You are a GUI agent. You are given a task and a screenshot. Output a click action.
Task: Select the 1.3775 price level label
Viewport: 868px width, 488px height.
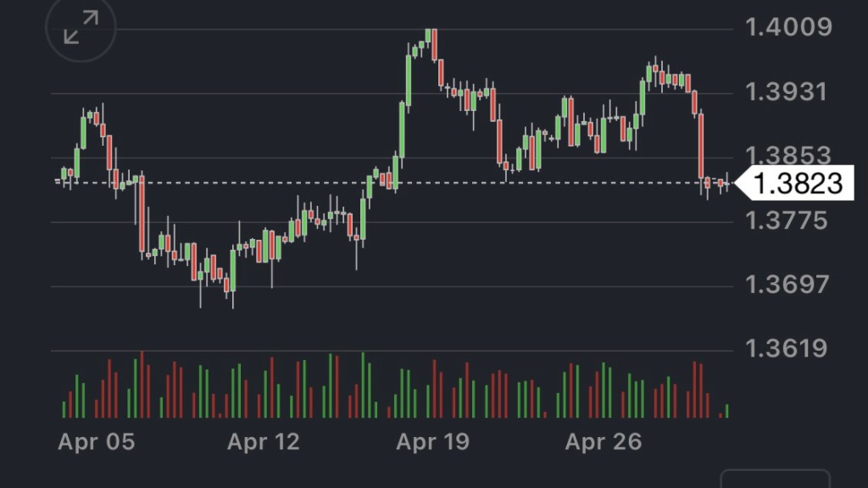click(x=787, y=221)
